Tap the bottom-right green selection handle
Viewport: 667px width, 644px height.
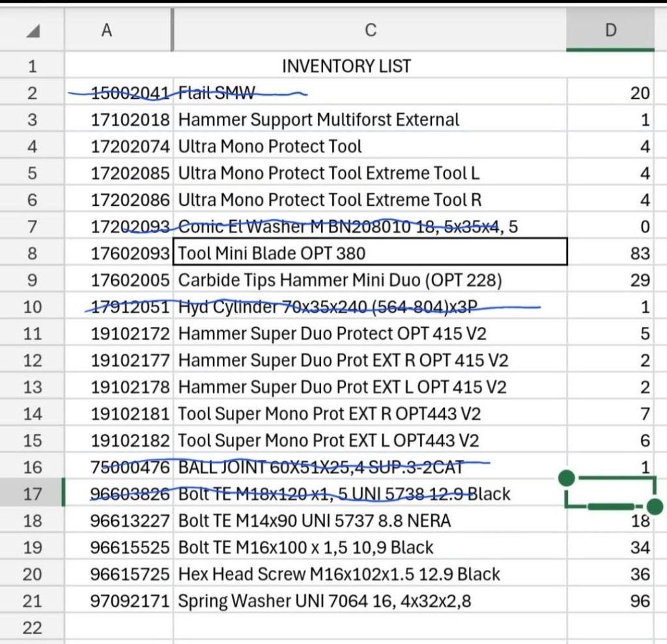655,506
